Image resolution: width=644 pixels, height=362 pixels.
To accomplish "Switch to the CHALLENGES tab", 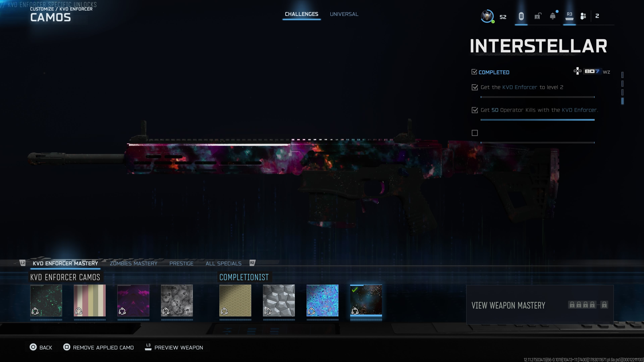I will coord(302,14).
